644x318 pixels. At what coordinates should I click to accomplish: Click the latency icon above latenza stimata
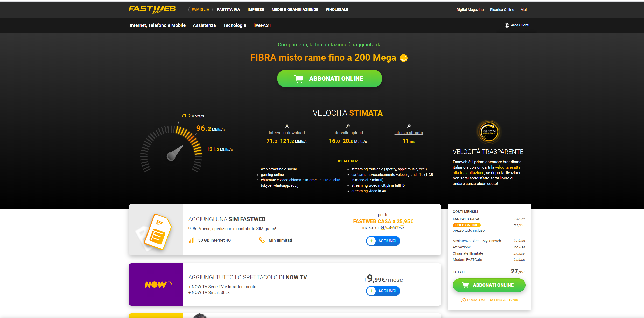(409, 126)
